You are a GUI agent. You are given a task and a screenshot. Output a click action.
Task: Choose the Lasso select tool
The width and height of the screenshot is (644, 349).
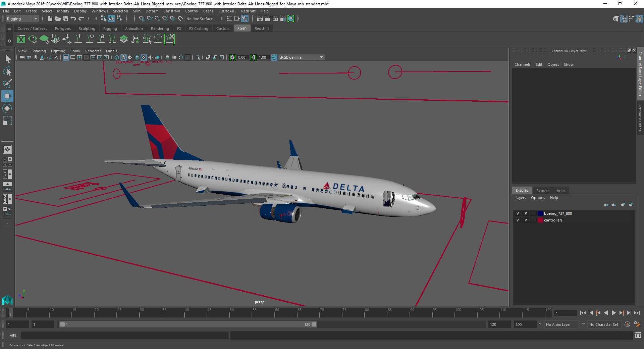coord(7,71)
